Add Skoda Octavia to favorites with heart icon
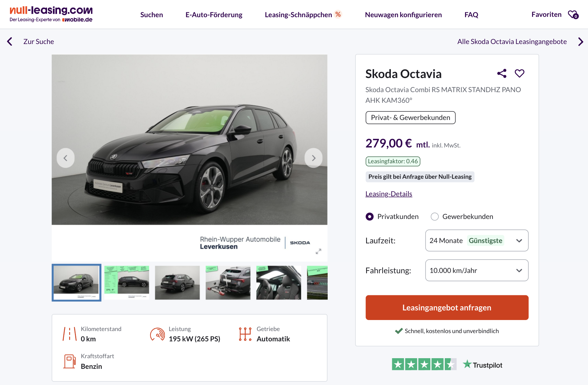The width and height of the screenshot is (588, 385). 519,74
